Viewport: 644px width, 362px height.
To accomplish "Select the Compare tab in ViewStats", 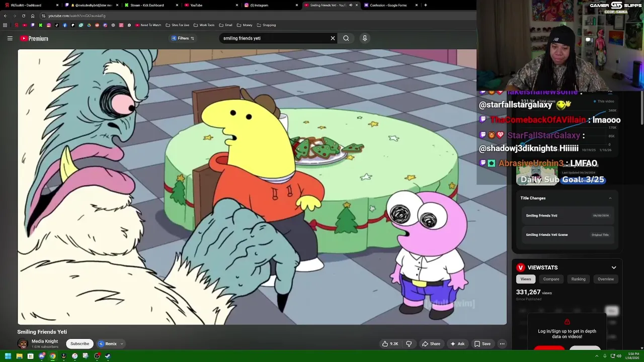I will coord(551,279).
